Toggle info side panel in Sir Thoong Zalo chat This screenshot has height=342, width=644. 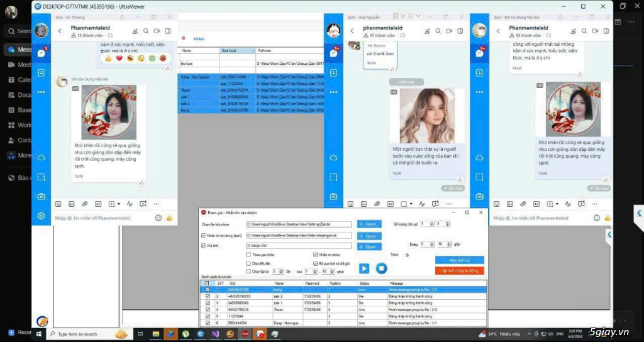coord(168,31)
